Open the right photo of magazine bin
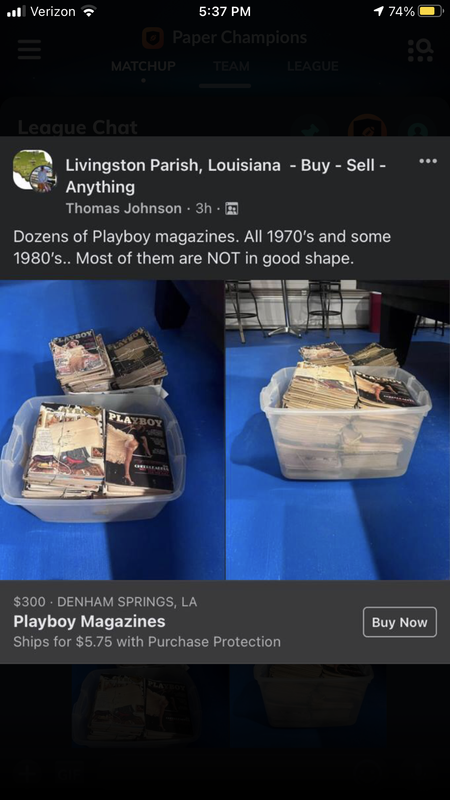This screenshot has width=450, height=800. [x=338, y=430]
